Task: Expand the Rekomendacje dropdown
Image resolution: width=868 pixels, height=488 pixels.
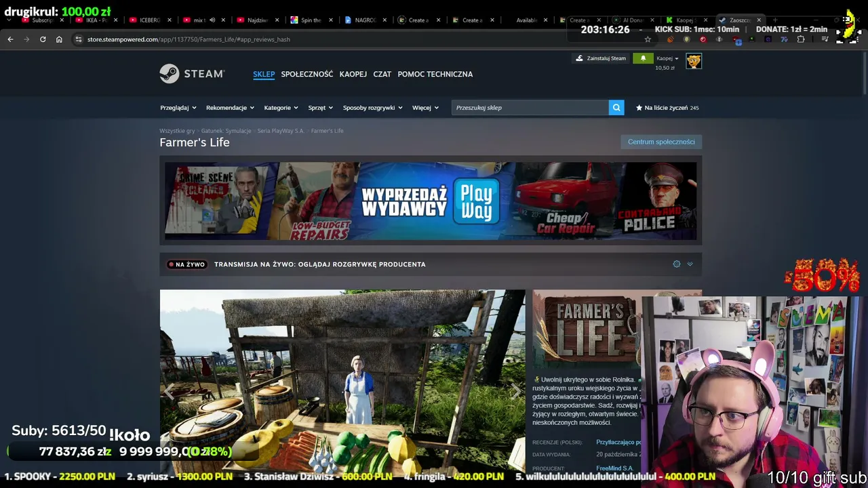Action: point(230,108)
